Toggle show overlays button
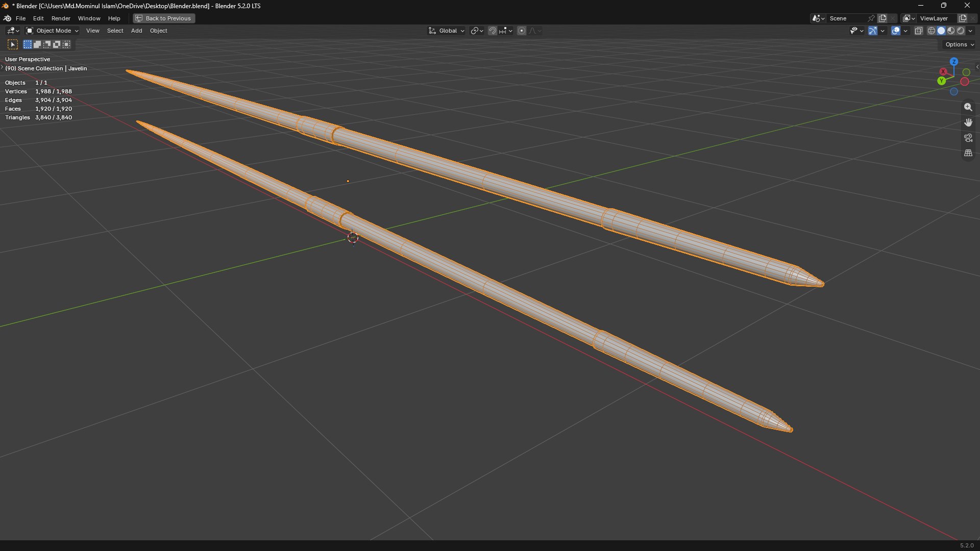The width and height of the screenshot is (980, 551). (x=896, y=31)
